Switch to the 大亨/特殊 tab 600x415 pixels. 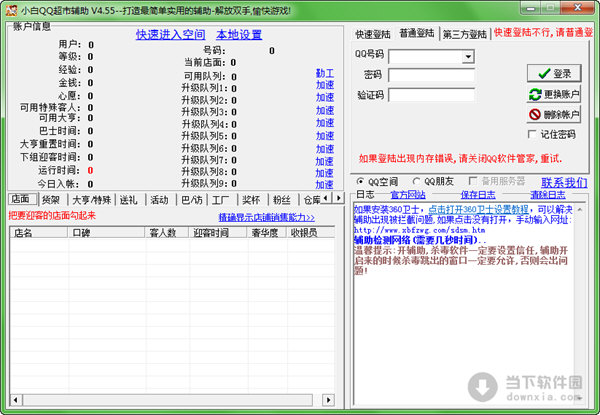(92, 200)
